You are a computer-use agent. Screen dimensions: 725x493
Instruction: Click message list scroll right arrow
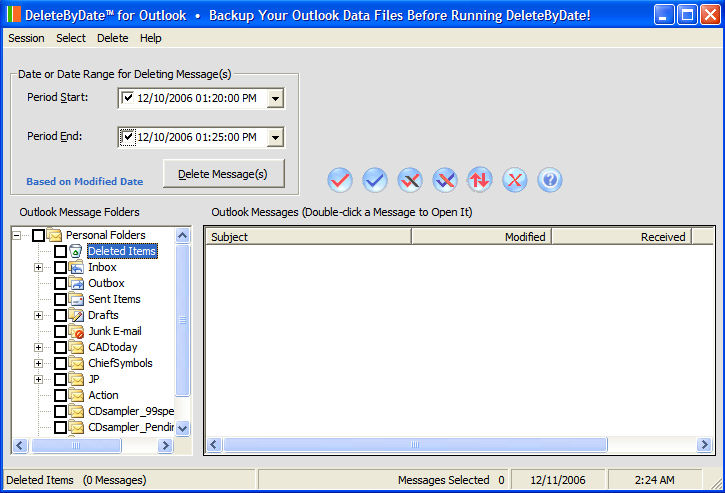coord(704,444)
